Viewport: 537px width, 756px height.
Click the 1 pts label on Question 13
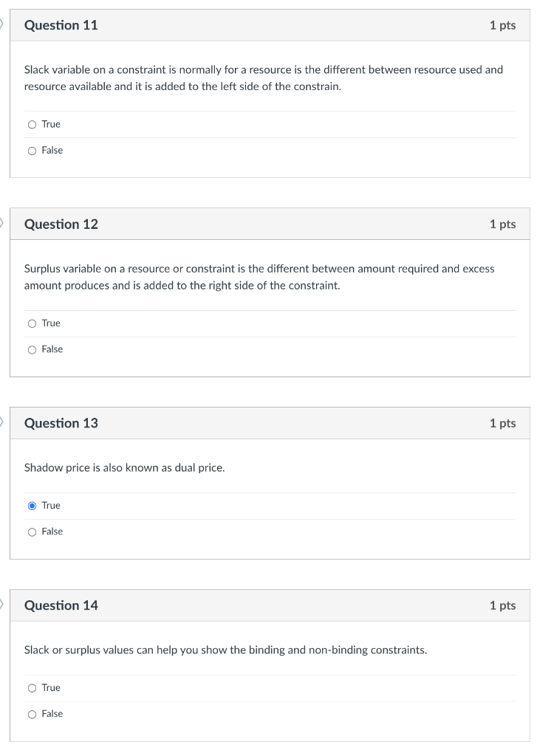[503, 423]
